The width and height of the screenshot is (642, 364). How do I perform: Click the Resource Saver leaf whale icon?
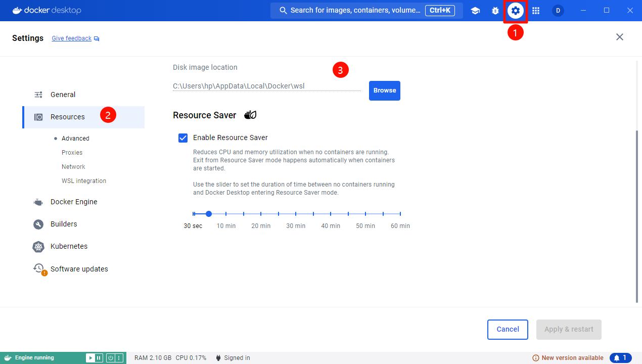tap(250, 115)
